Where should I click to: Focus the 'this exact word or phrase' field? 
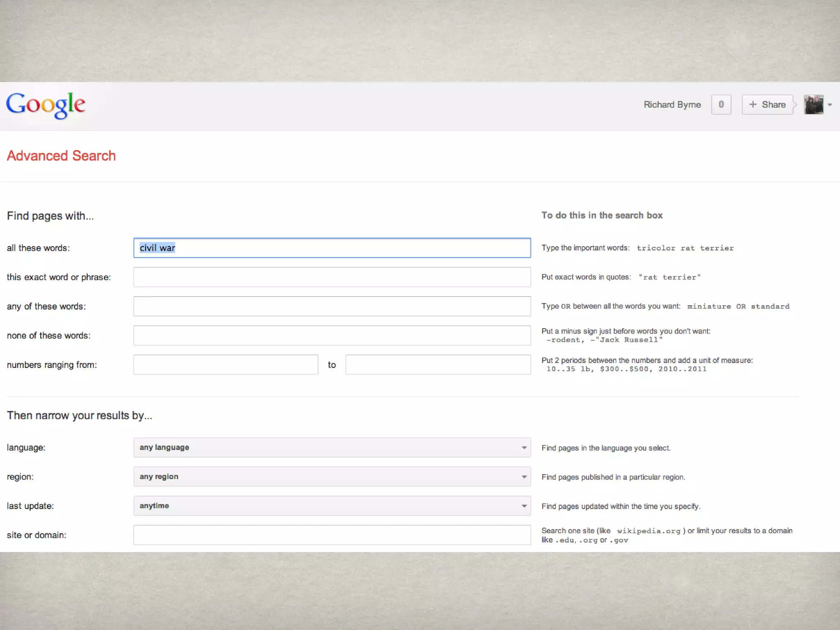point(332,277)
